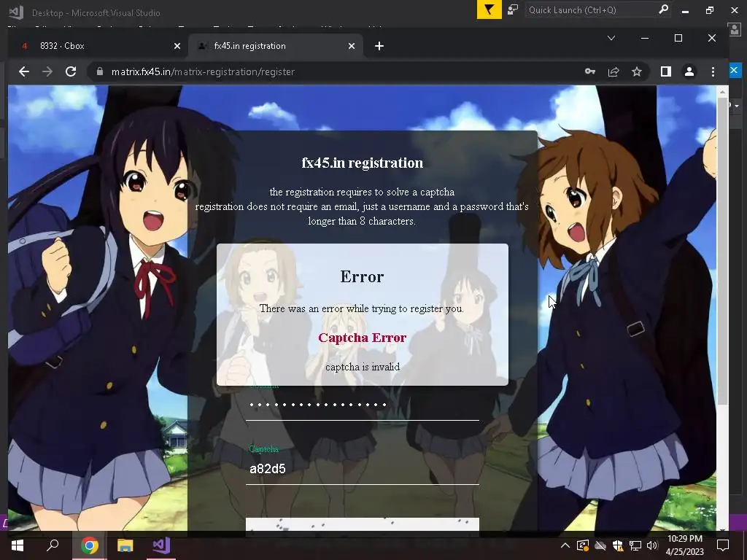Open the clock showing 10:29 PM

[684, 545]
